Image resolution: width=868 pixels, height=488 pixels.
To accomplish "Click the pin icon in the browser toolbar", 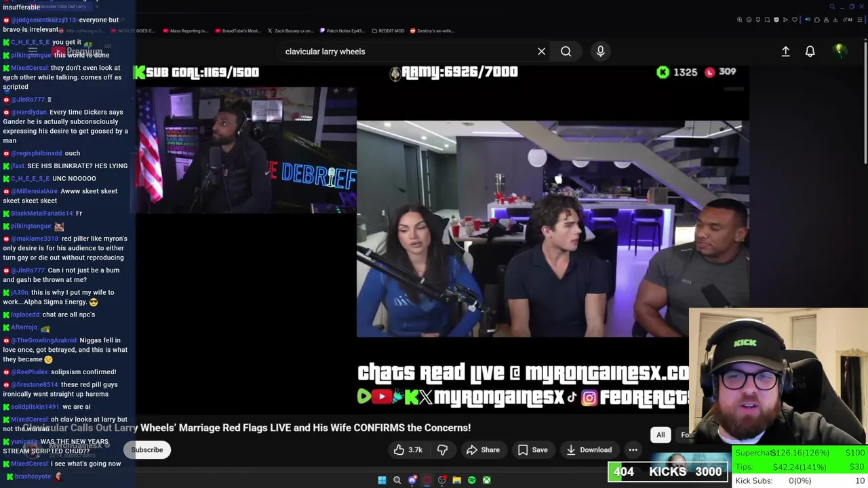I will (x=758, y=20).
